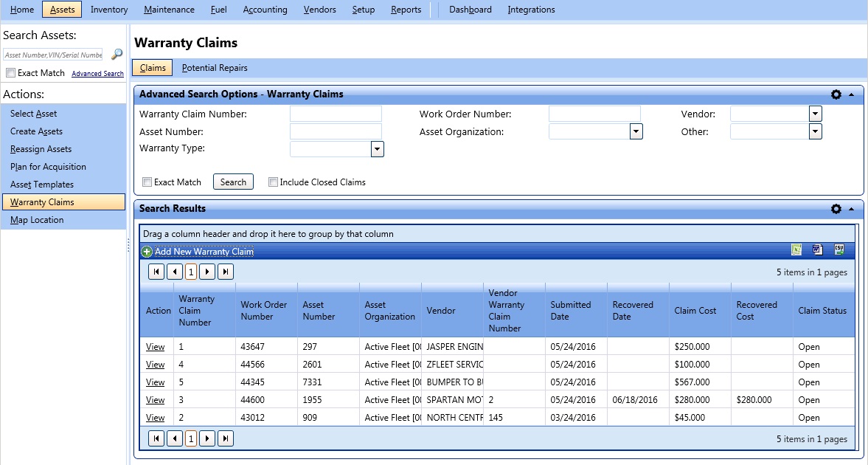Open the Accounting menu

[265, 10]
